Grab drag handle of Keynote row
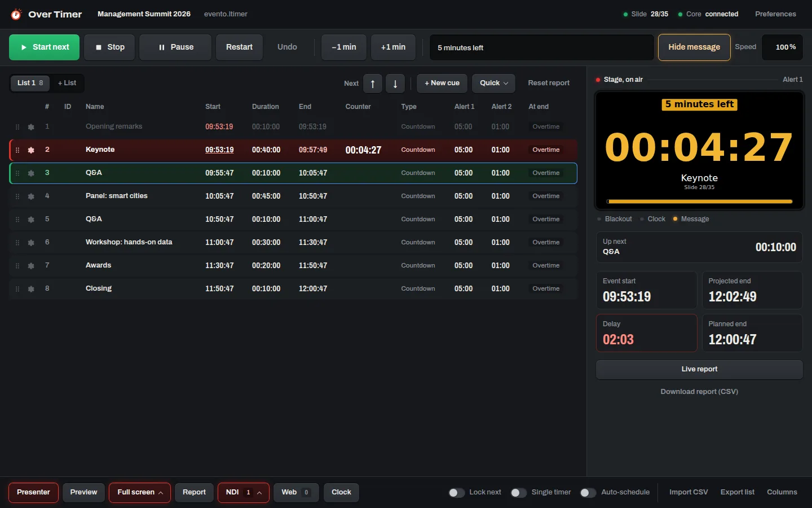The height and width of the screenshot is (508, 812). (x=17, y=150)
